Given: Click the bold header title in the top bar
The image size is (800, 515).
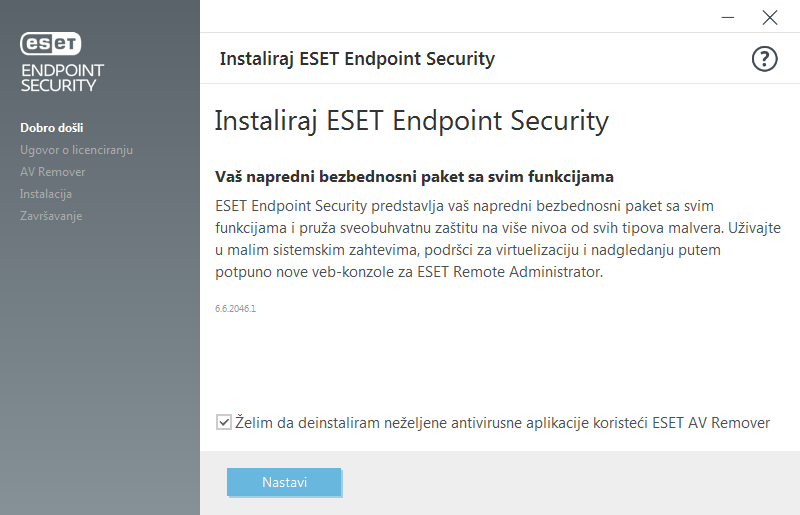Looking at the screenshot, I should click(357, 59).
